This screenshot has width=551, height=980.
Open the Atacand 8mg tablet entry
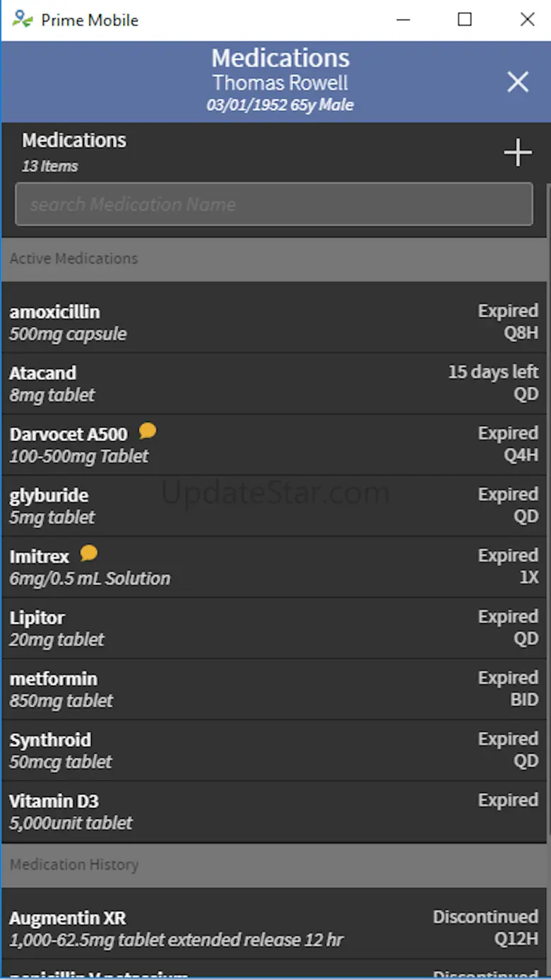click(x=212, y=384)
